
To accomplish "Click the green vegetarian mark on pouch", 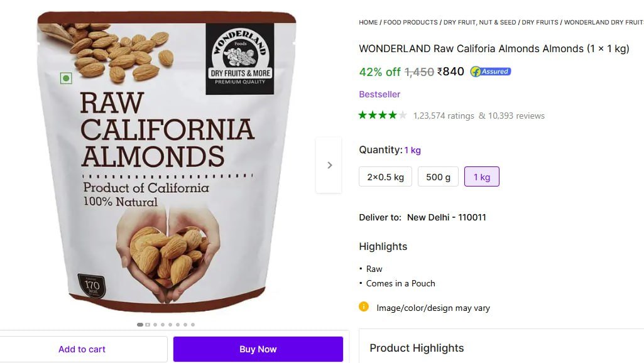I will coord(66,79).
